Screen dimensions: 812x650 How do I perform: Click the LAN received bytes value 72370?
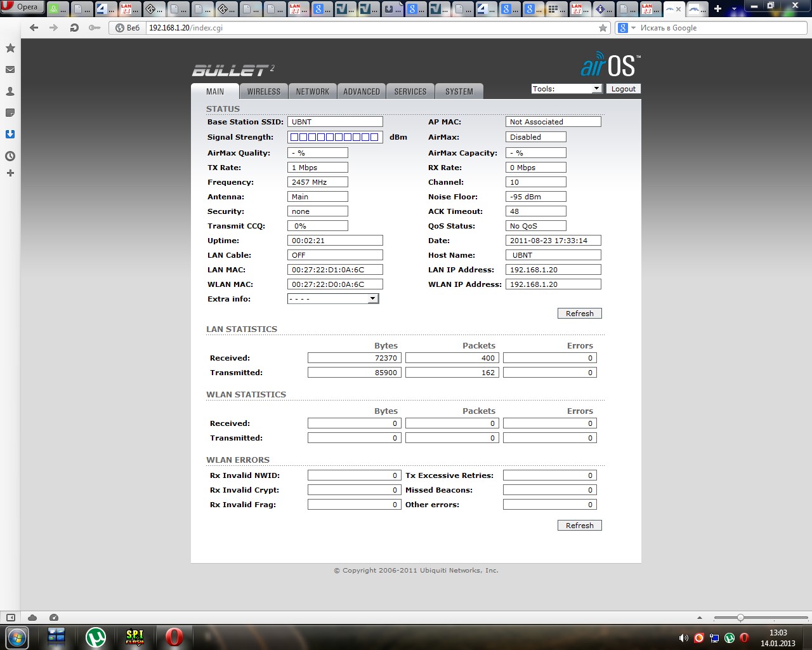(355, 358)
